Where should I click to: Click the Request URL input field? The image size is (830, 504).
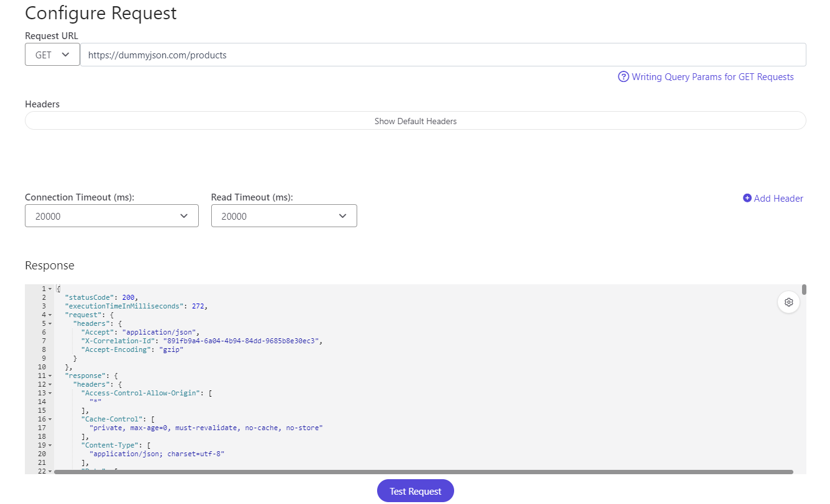coord(443,55)
